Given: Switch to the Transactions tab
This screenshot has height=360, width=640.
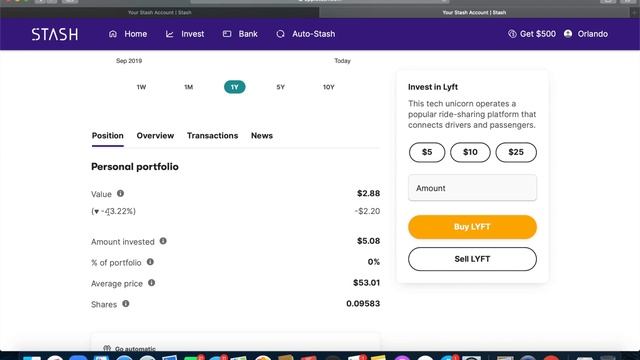Looking at the screenshot, I should coord(212,136).
